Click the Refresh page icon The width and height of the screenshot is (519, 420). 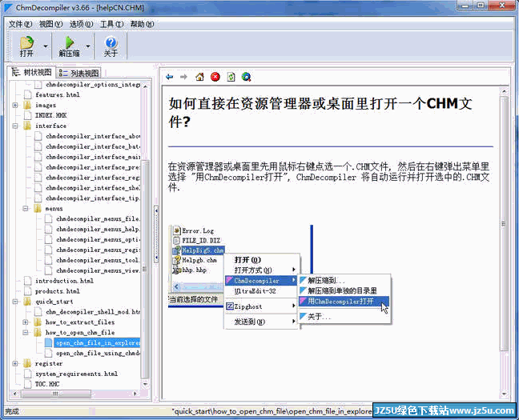click(231, 77)
